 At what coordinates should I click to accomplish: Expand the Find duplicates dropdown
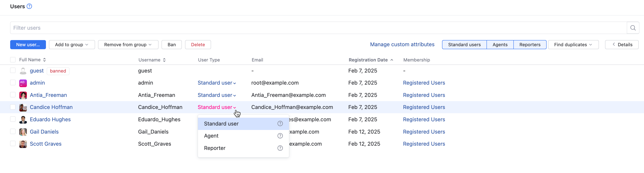pyautogui.click(x=573, y=45)
